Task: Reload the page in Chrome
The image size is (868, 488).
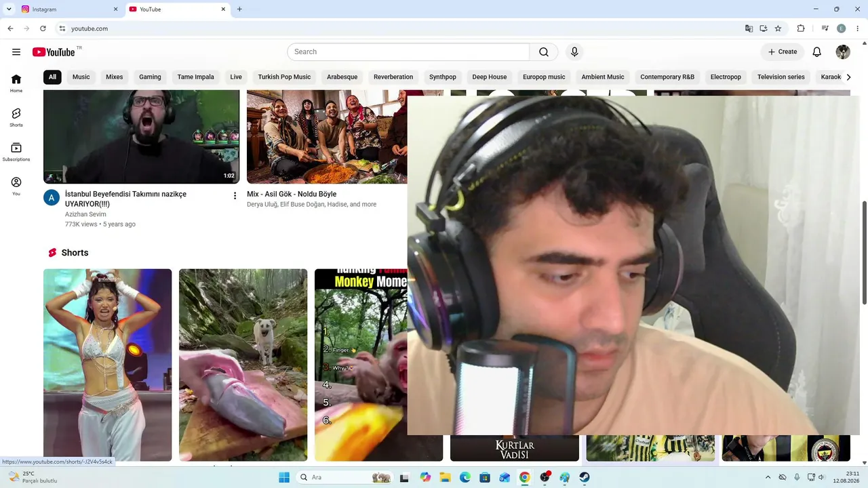Action: point(43,28)
